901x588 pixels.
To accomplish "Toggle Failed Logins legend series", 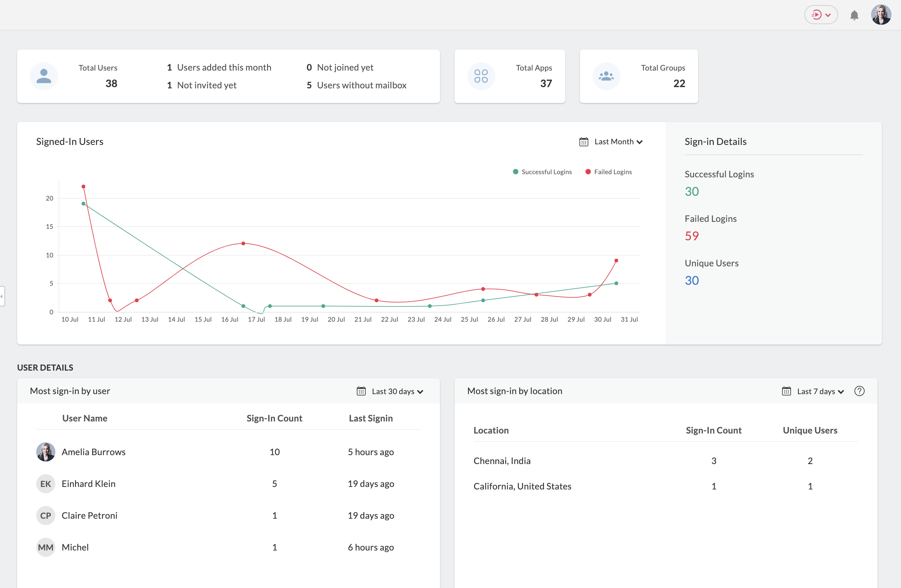I will pos(609,172).
